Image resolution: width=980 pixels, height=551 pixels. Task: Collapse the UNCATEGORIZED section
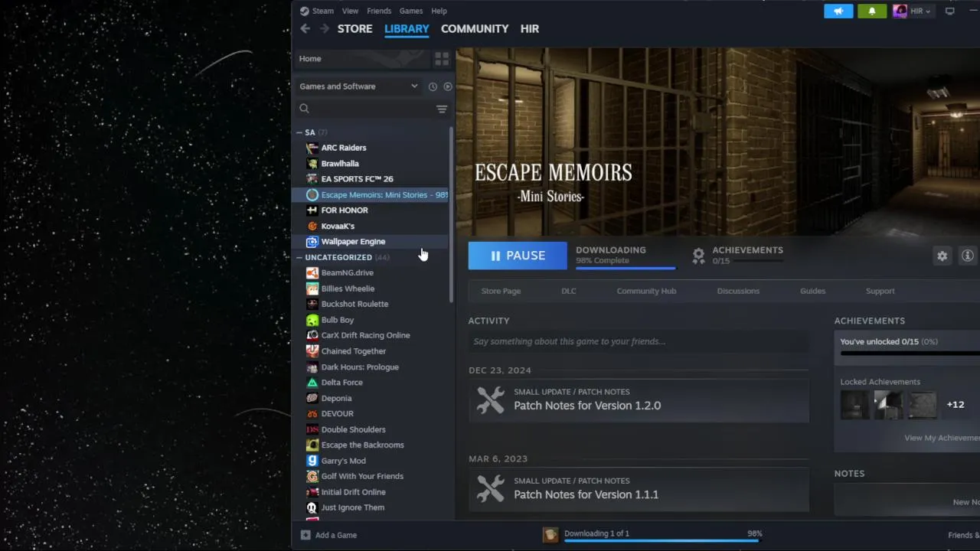(x=299, y=257)
